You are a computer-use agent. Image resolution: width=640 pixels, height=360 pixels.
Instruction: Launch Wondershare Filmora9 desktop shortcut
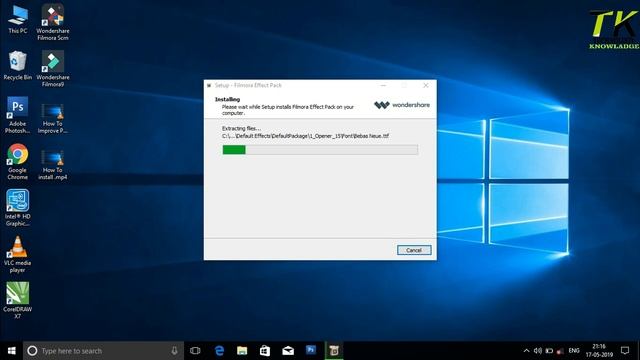pos(53,69)
